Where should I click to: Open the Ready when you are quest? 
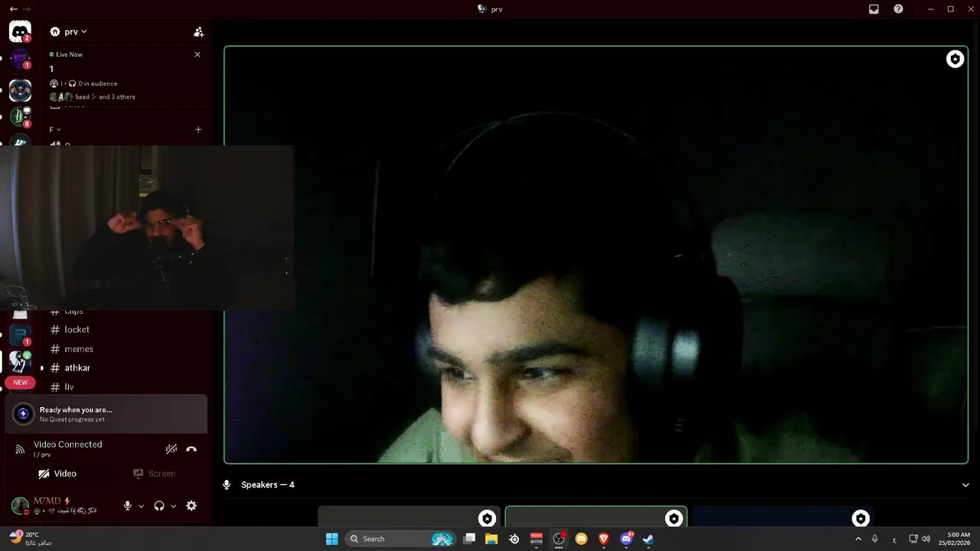click(106, 414)
